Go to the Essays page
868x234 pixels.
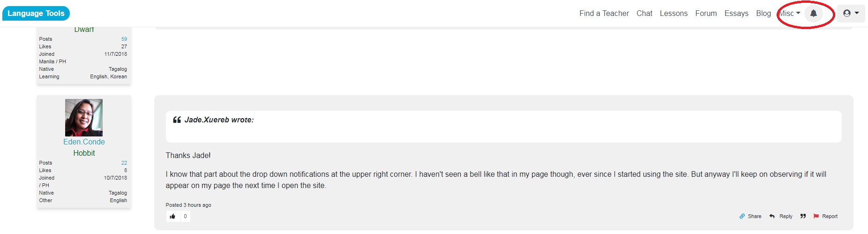(736, 14)
